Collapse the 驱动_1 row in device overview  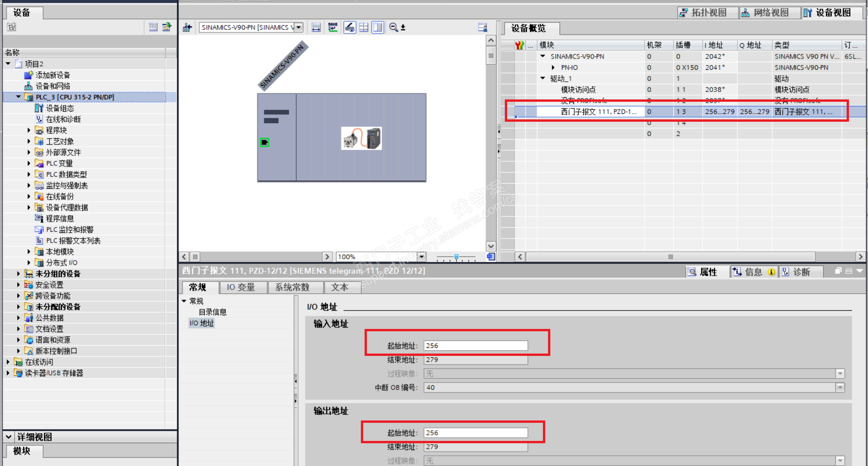click(x=543, y=79)
